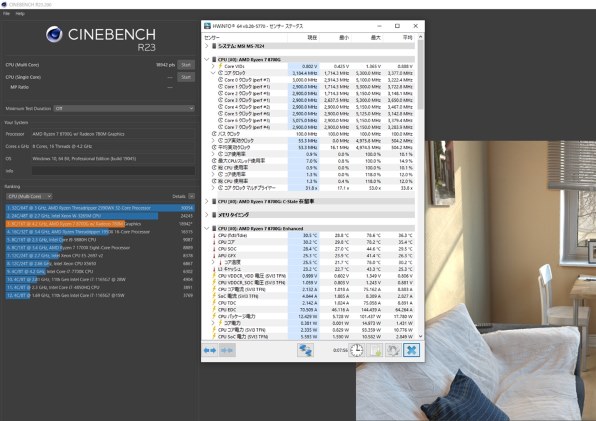The image size is (596, 421).
Task: Expand the C-State 存留率 group
Action: (x=206, y=201)
